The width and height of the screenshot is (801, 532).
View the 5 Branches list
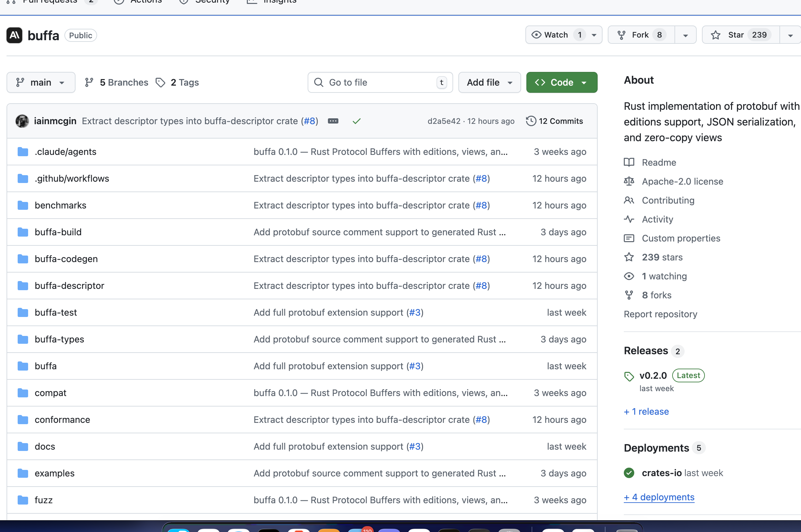(116, 82)
